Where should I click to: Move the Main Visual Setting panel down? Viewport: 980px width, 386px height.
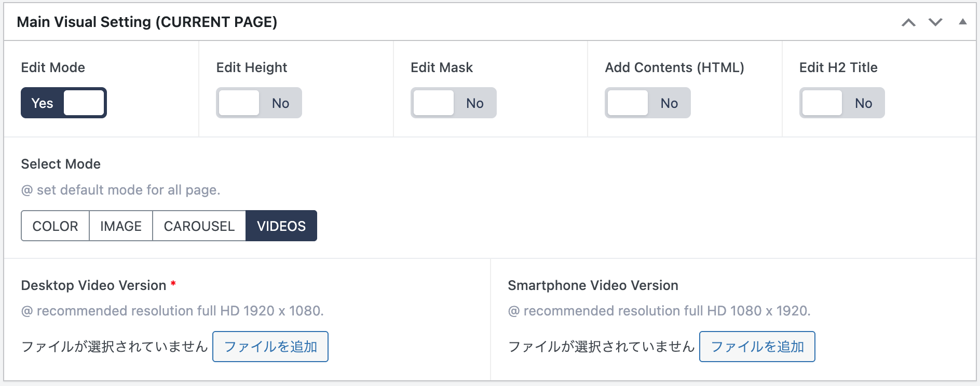pyautogui.click(x=935, y=22)
